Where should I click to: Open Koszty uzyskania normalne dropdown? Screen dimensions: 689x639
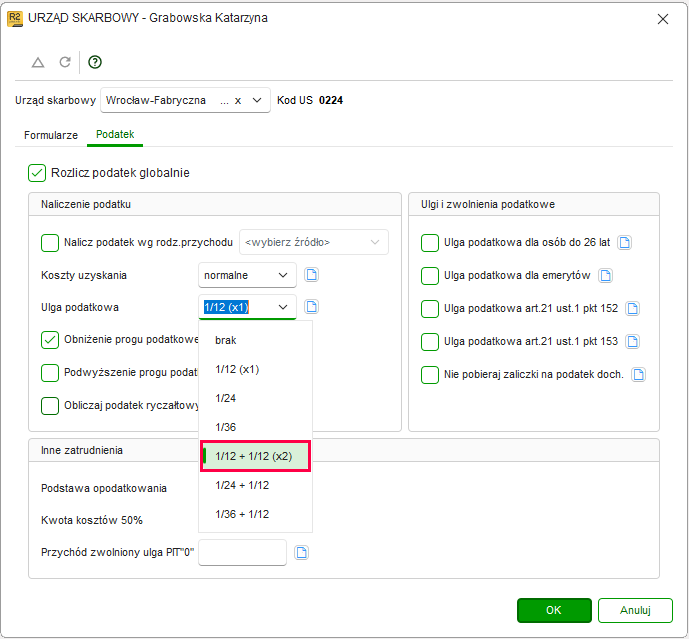(247, 275)
